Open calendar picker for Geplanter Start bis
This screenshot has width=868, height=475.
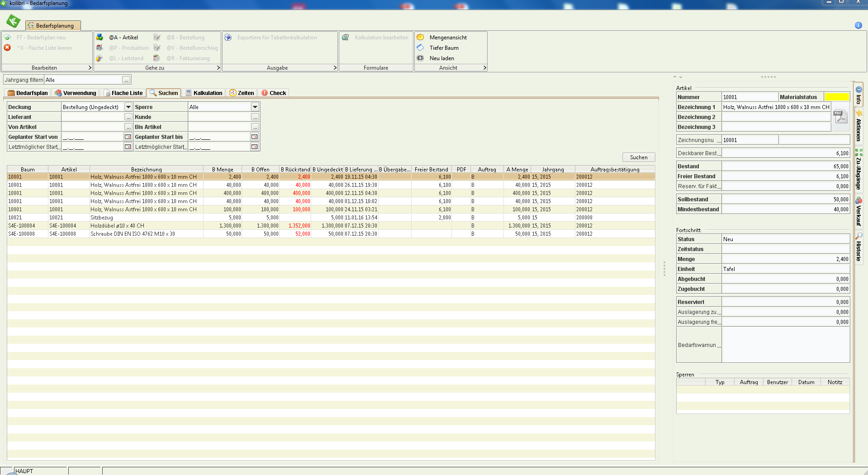255,137
